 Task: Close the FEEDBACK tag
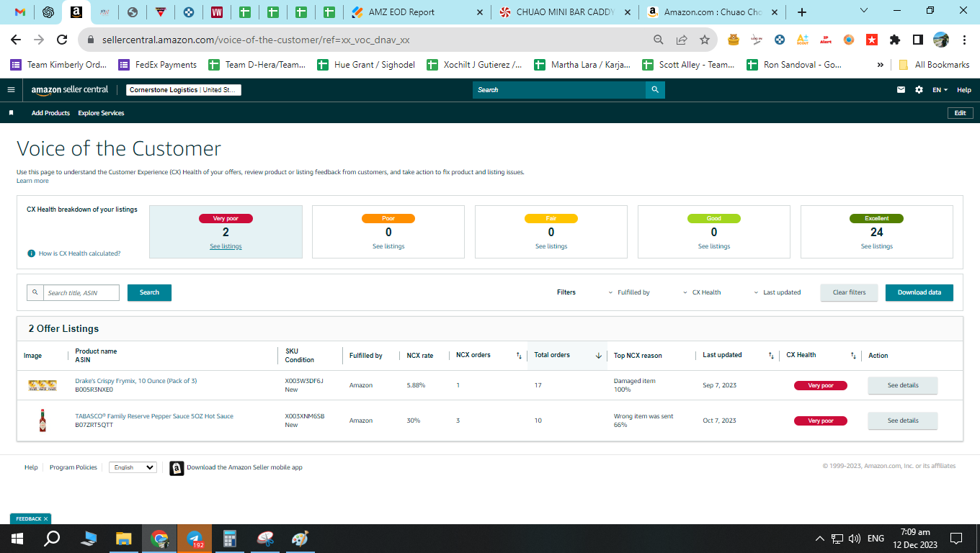[46, 518]
